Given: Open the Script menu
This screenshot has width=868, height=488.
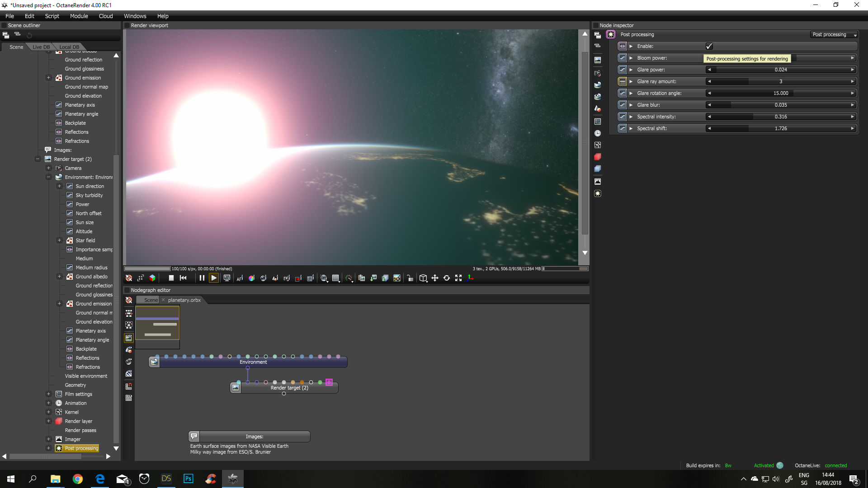Looking at the screenshot, I should click(52, 16).
